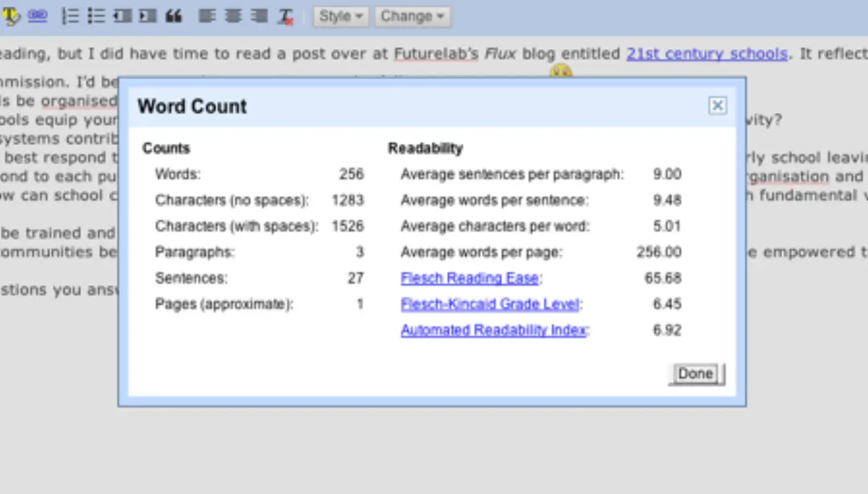The image size is (868, 494).
Task: Open the Flesch Reading Ease link
Action: pyautogui.click(x=469, y=278)
